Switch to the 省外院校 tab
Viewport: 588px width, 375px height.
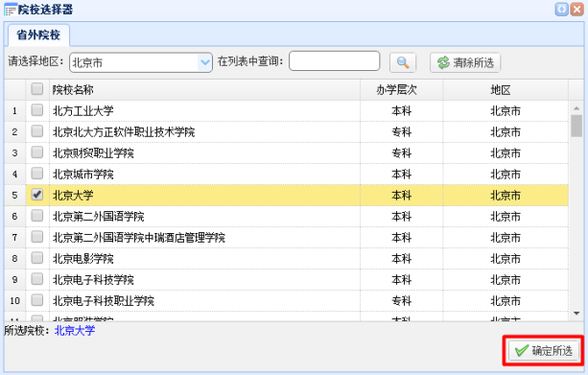pyautogui.click(x=38, y=35)
